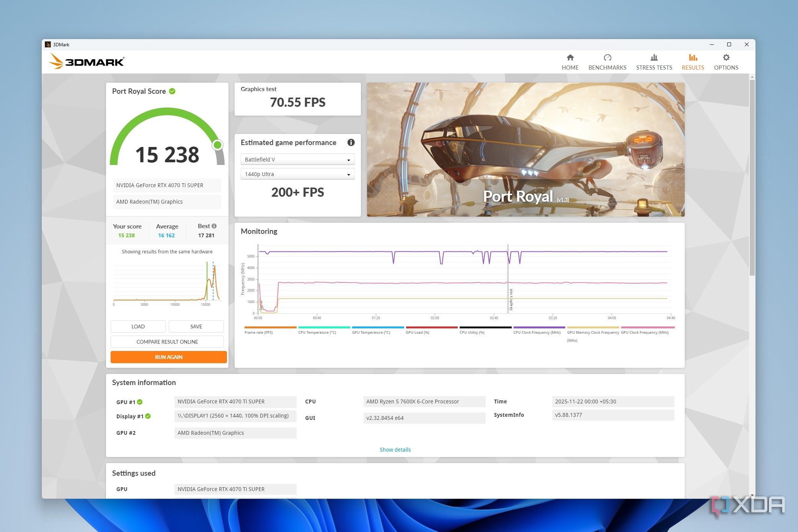Click the green check next to GPU #1
Viewport: 798px width, 532px height.
point(140,402)
